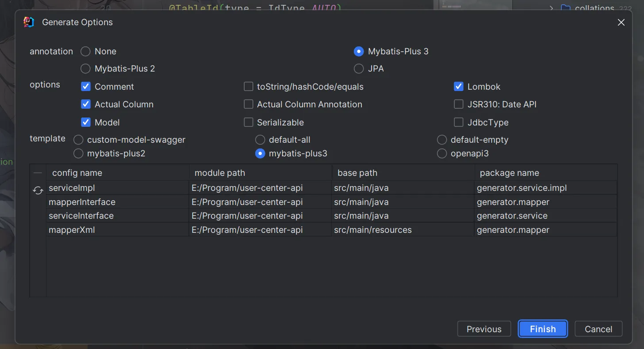Image resolution: width=644 pixels, height=349 pixels.
Task: Click the base path column header
Action: pyautogui.click(x=403, y=173)
